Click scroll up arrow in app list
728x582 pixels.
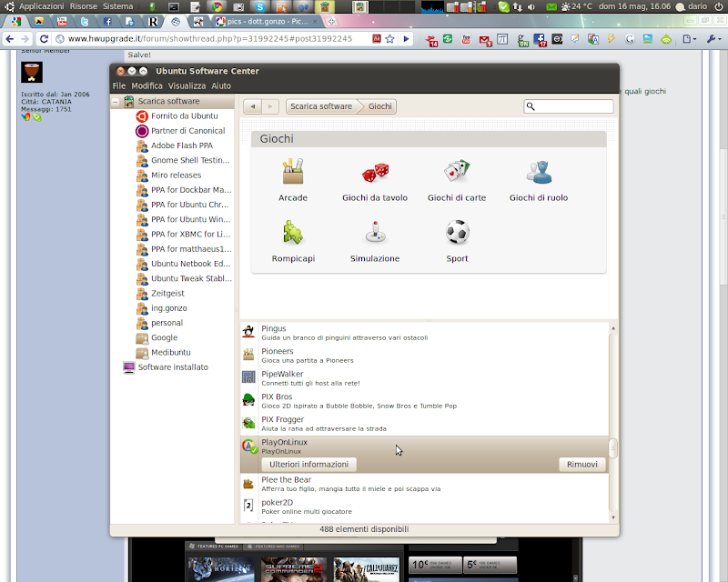point(613,328)
